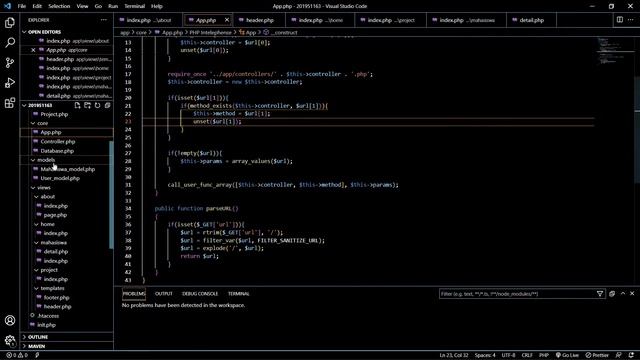The image size is (640, 360).
Task: Switch to the Output panel tab
Action: [x=164, y=293]
